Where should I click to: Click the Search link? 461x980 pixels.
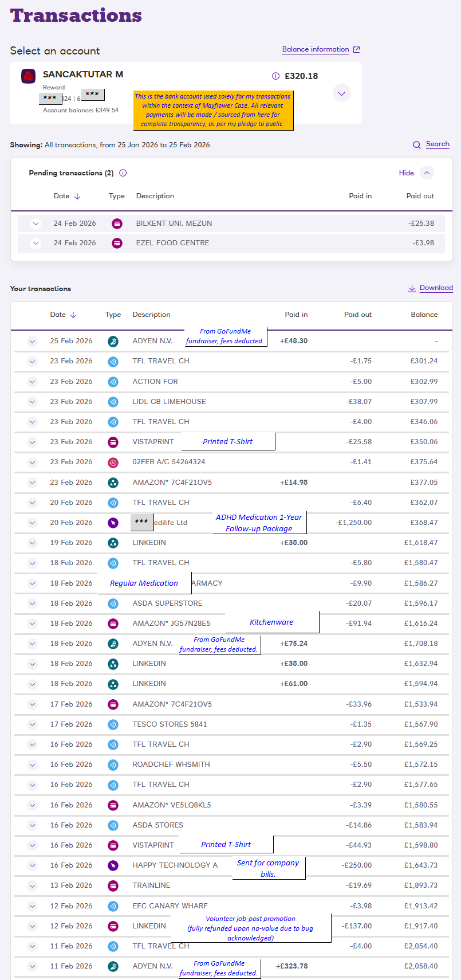[x=438, y=144]
